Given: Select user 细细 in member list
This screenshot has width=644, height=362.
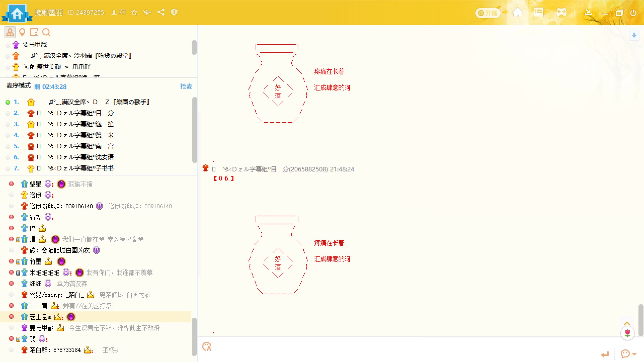Looking at the screenshot, I should click(96, 284).
